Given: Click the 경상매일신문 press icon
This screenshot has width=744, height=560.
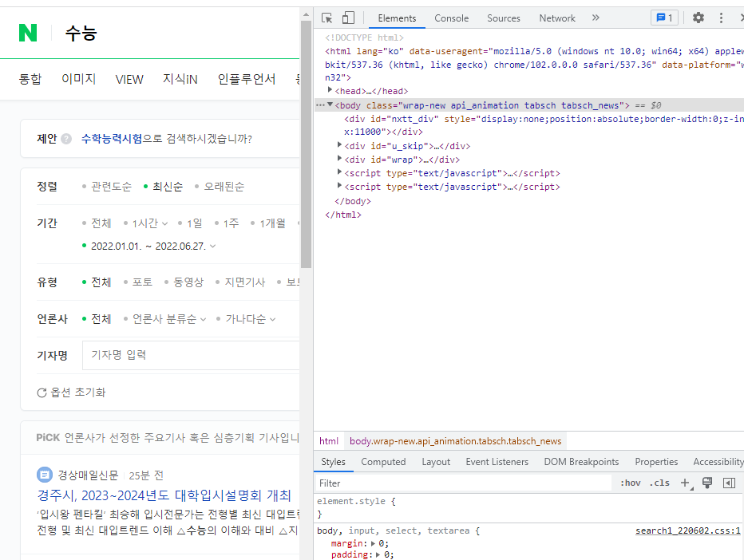Looking at the screenshot, I should (44, 475).
